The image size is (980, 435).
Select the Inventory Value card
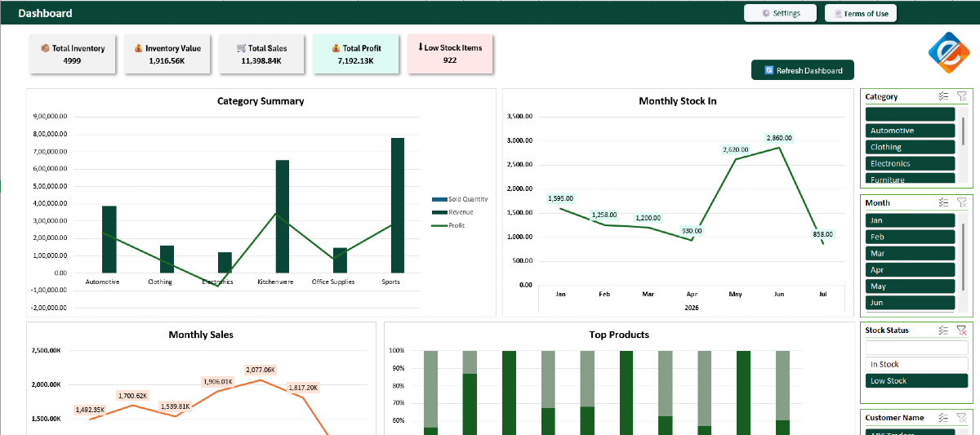click(x=167, y=54)
